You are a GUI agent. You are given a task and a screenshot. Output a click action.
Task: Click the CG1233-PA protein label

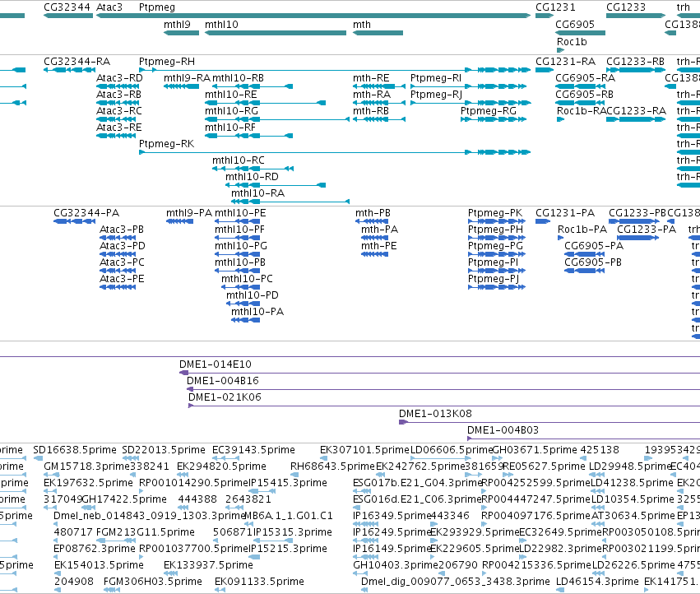point(647,230)
